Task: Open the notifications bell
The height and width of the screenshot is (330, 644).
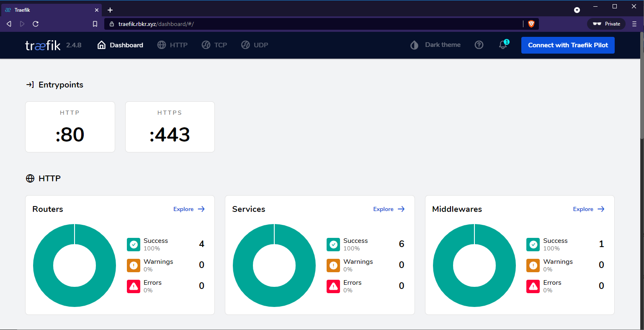Action: coord(503,45)
